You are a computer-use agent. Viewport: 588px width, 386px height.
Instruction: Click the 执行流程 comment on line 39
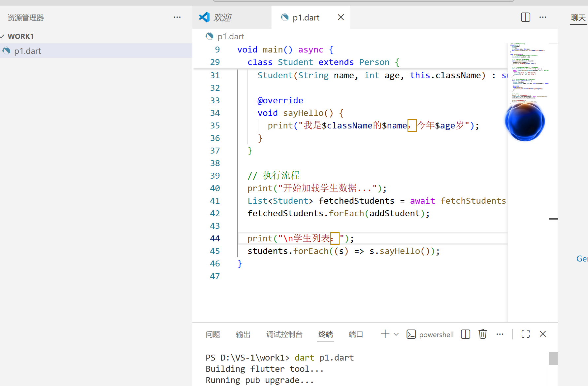274,175
